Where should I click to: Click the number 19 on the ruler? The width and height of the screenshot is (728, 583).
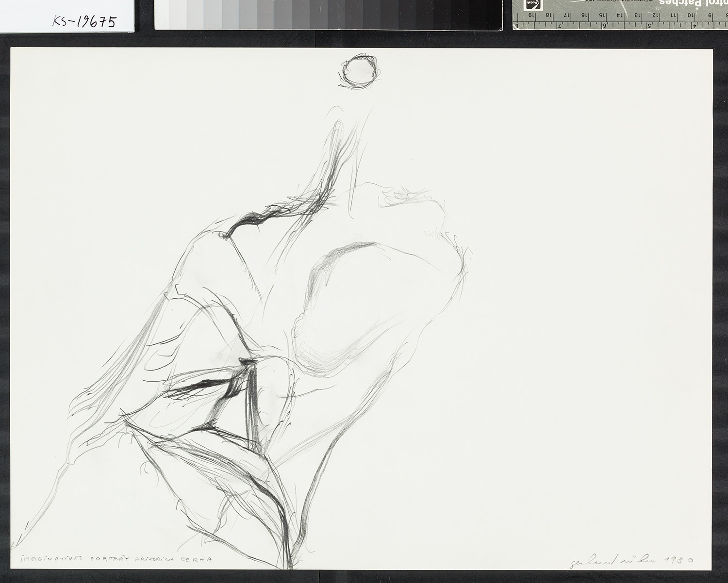pyautogui.click(x=532, y=16)
